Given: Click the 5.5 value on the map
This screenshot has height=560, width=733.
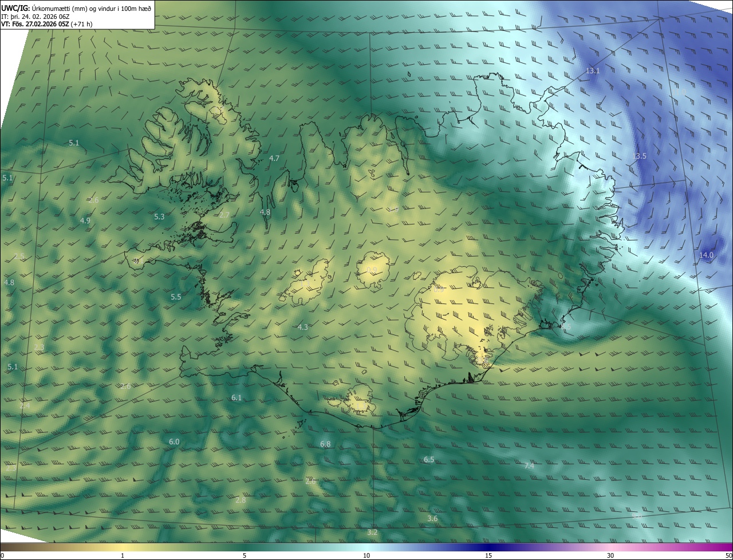Looking at the screenshot, I should (176, 297).
